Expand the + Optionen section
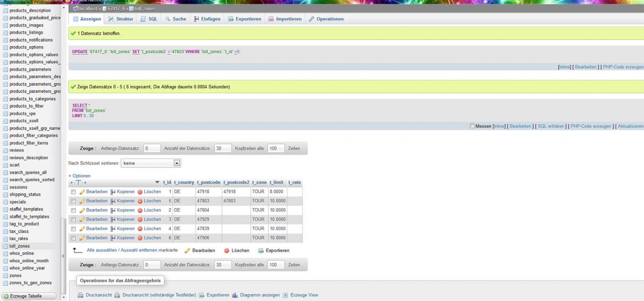This screenshot has height=301, width=644. tap(80, 176)
